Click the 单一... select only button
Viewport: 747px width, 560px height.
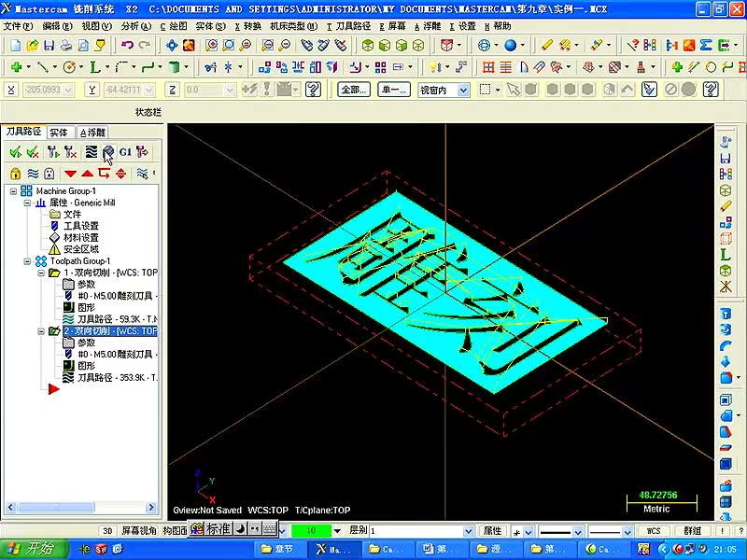(394, 90)
